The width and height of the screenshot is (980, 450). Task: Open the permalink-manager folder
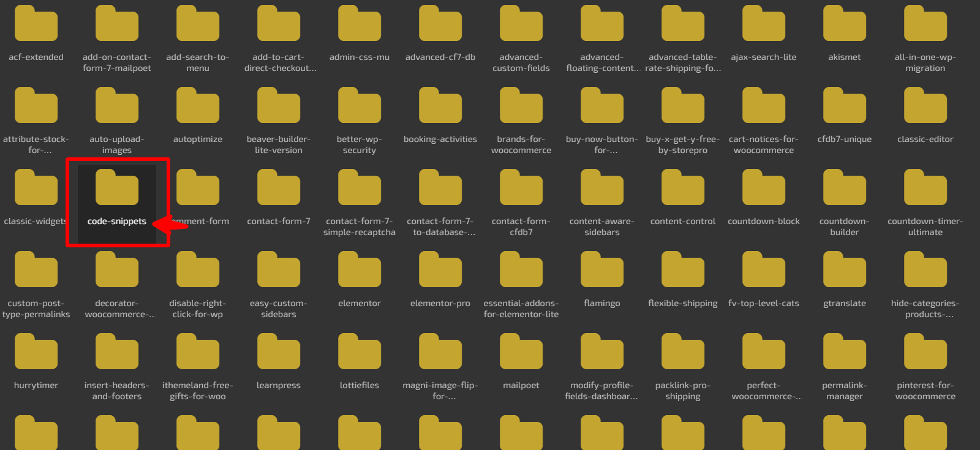coord(845,351)
